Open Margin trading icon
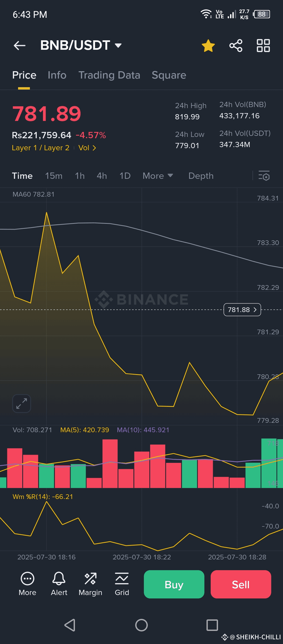This screenshot has width=283, height=644. [90, 584]
